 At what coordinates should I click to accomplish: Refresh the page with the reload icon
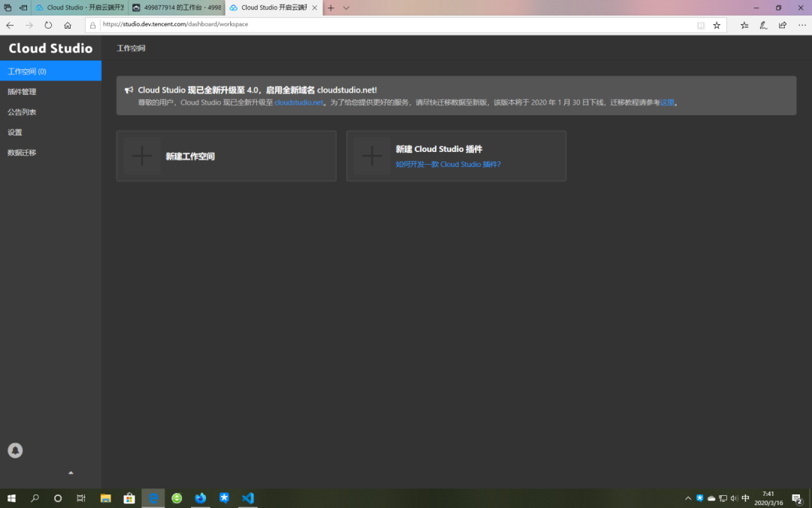[x=48, y=24]
